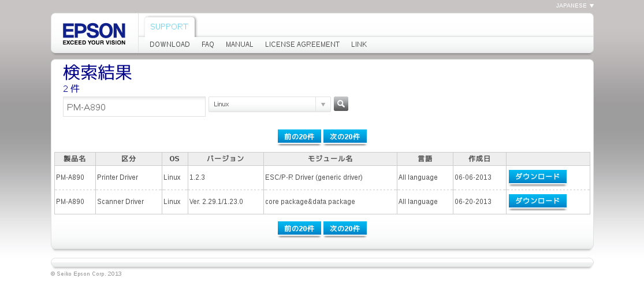Click PM-A890 in the Scanner Driver row
The image size is (644, 293).
(70, 202)
